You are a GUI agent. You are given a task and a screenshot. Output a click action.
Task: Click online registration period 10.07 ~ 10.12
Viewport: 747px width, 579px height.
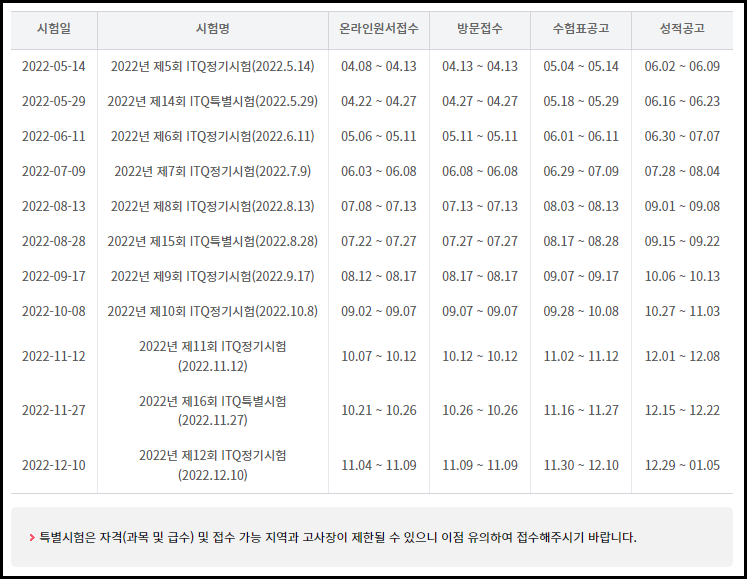[379, 356]
